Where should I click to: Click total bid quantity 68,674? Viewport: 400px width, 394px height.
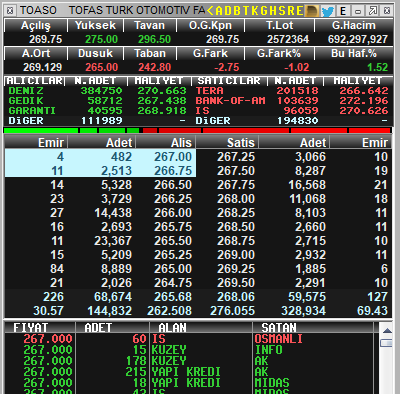pyautogui.click(x=113, y=297)
